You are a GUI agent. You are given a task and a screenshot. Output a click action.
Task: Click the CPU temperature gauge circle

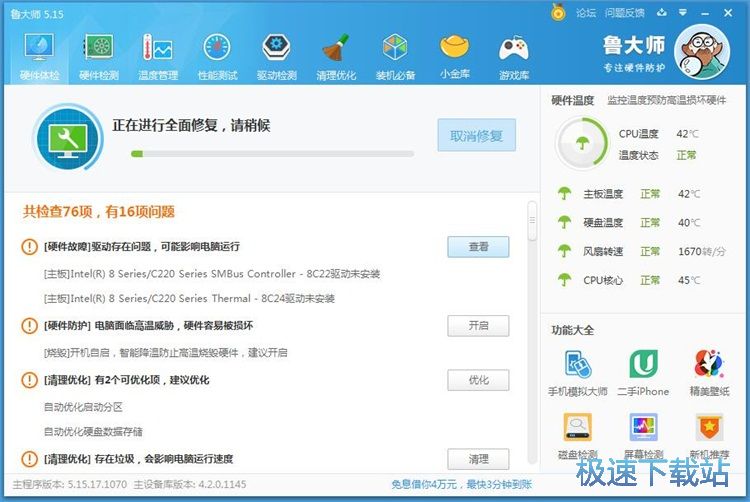coord(582,142)
